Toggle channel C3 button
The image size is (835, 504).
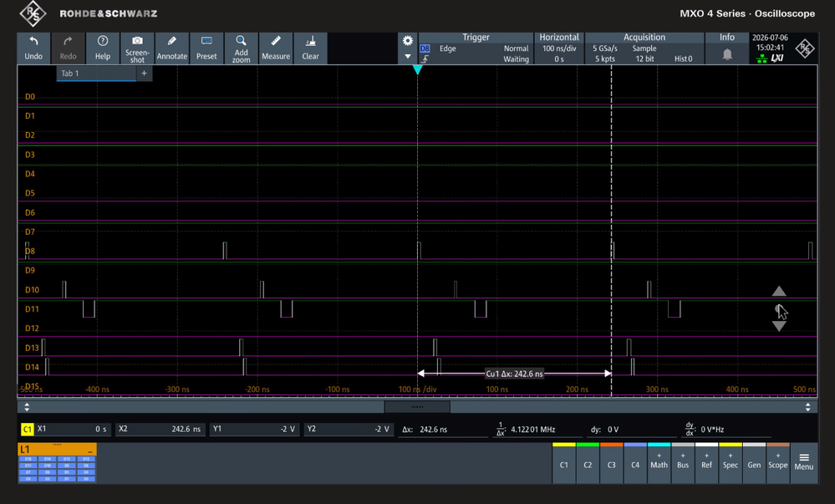click(611, 463)
